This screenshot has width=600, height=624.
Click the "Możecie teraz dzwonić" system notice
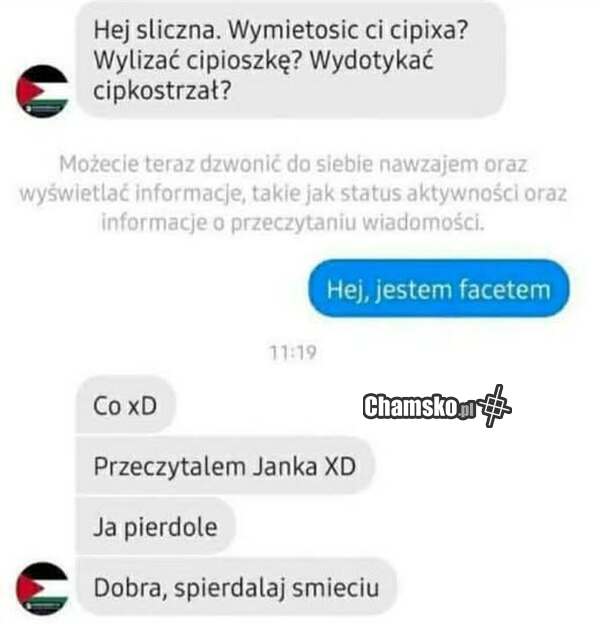coord(293,193)
